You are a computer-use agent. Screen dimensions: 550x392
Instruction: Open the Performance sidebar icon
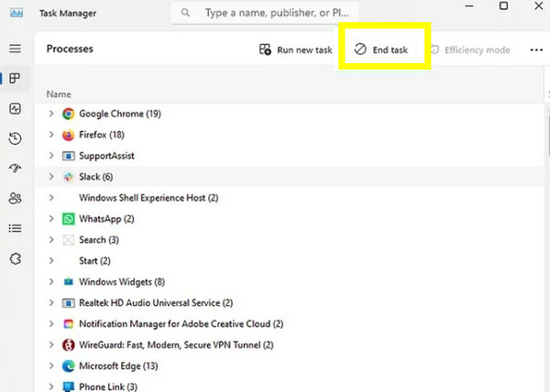15,109
